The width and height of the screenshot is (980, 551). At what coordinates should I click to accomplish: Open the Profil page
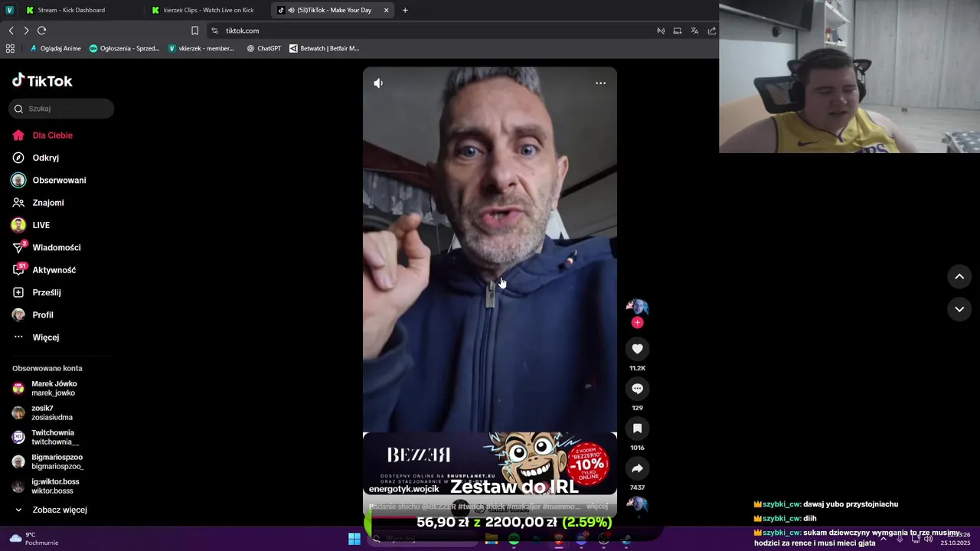tap(34, 315)
